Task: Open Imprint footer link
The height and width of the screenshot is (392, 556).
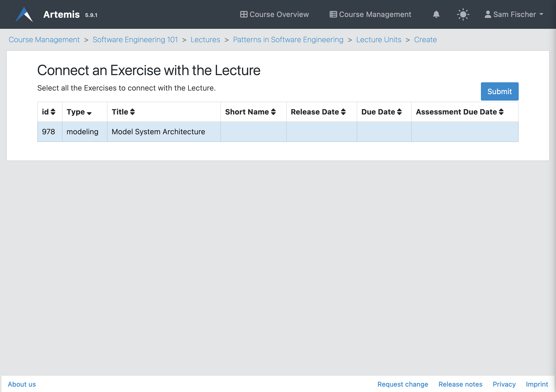Action: 537,384
